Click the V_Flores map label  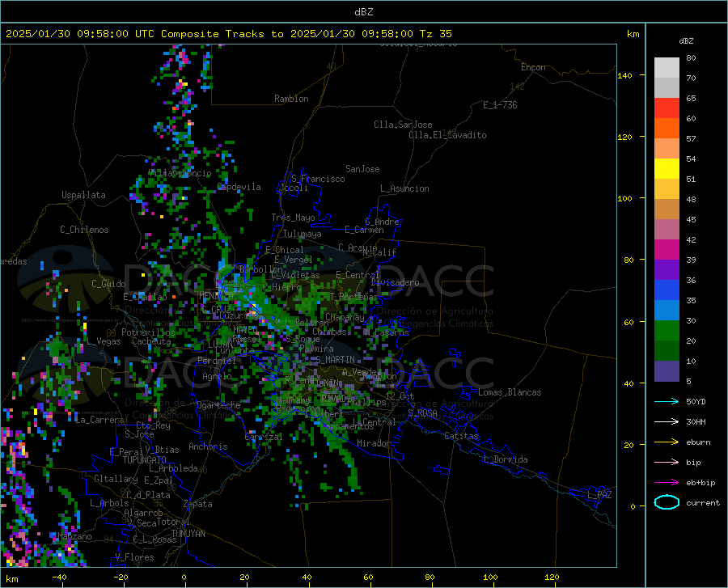click(134, 557)
